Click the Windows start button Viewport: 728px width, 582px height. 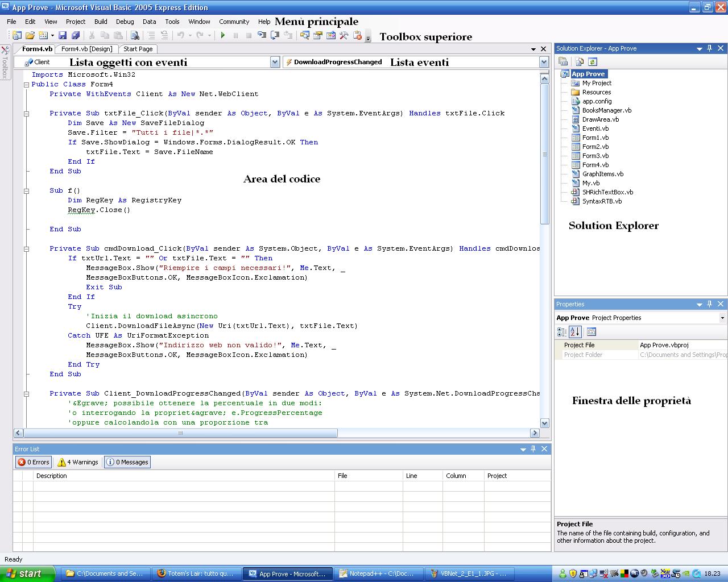tap(28, 573)
